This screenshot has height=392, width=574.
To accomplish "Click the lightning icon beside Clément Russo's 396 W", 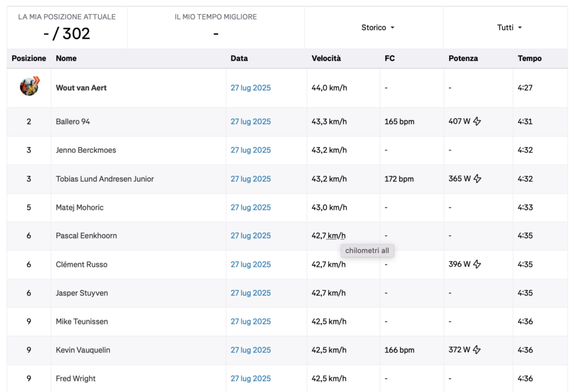I will click(477, 264).
